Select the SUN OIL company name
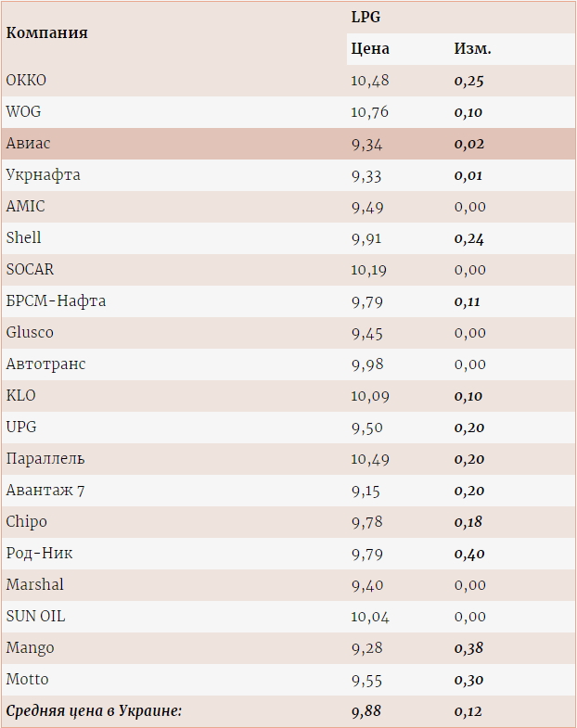Image resolution: width=577 pixels, height=728 pixels. (x=35, y=617)
